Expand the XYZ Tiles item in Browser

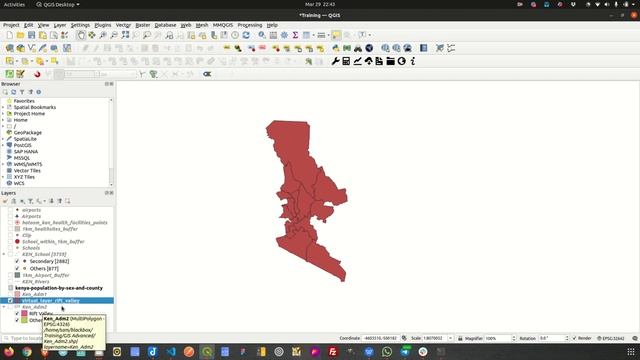[3, 177]
